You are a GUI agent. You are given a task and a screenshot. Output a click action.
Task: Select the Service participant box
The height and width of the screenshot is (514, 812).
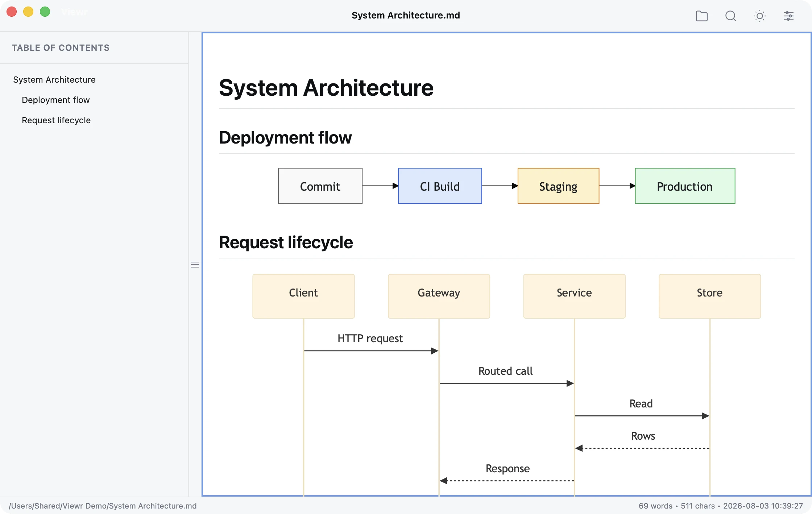pyautogui.click(x=575, y=296)
